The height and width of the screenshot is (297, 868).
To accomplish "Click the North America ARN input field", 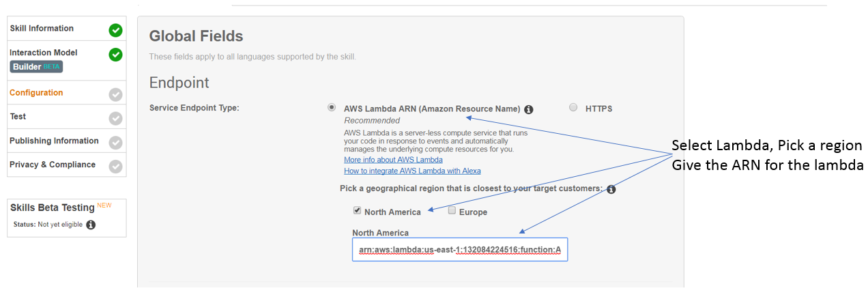I will click(460, 250).
